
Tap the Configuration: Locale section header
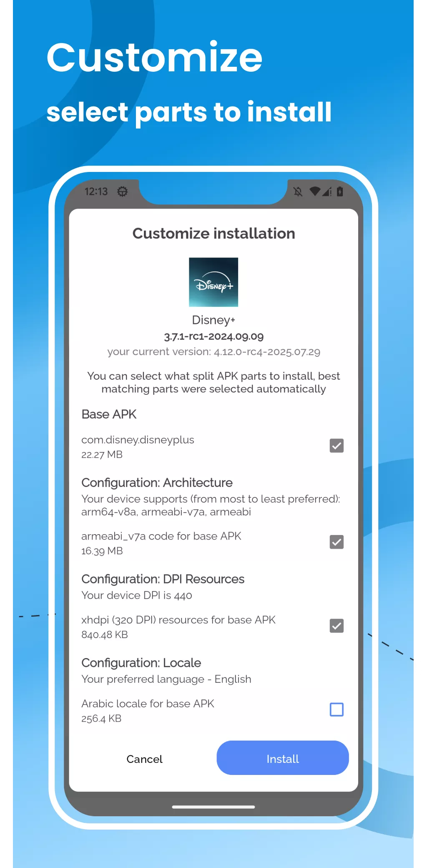141,663
